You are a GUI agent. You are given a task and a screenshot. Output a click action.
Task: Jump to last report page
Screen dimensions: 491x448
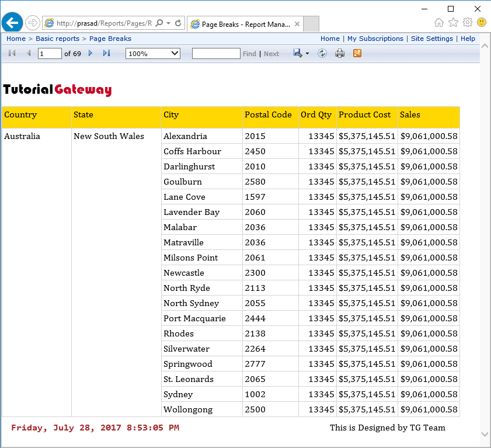tap(106, 53)
